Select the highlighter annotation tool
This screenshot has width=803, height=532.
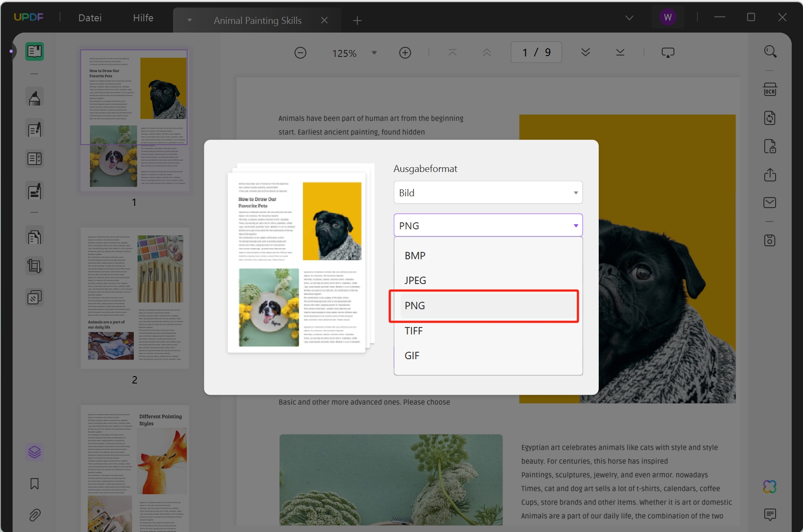(x=34, y=97)
